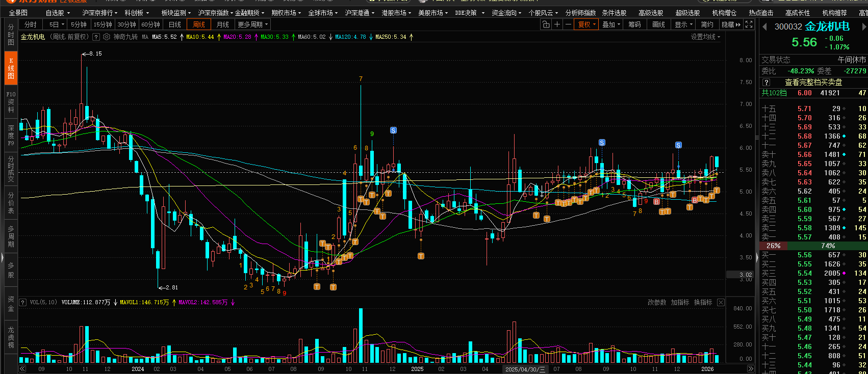This screenshot has width=868, height=374.
Task: Toggle 神奇九转 indicator
Action: tap(125, 37)
